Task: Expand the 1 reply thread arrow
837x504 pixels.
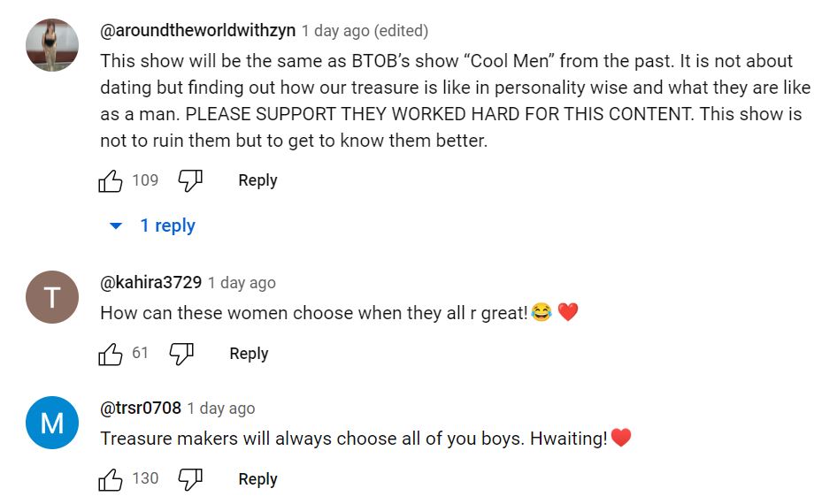Action: click(x=115, y=226)
